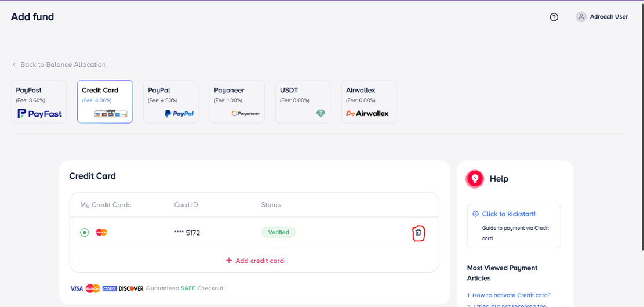Click the plus icon for adding card
Screen dimensions: 644x307
point(229,261)
